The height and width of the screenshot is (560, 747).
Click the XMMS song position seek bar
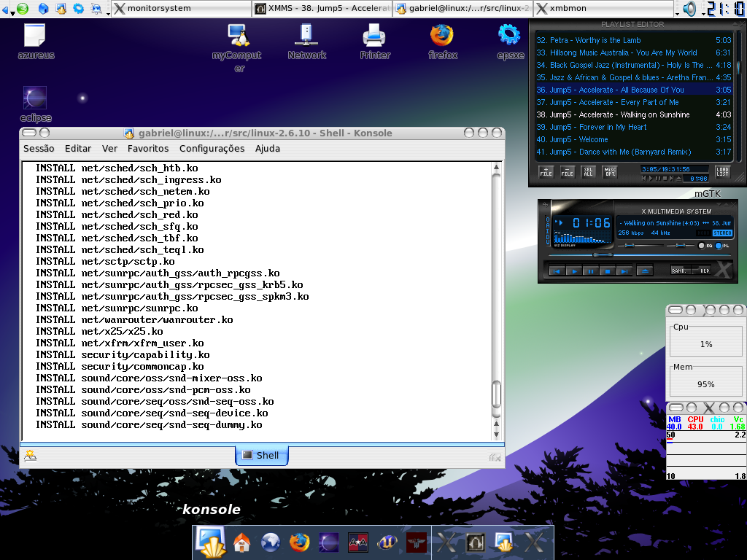(x=639, y=255)
